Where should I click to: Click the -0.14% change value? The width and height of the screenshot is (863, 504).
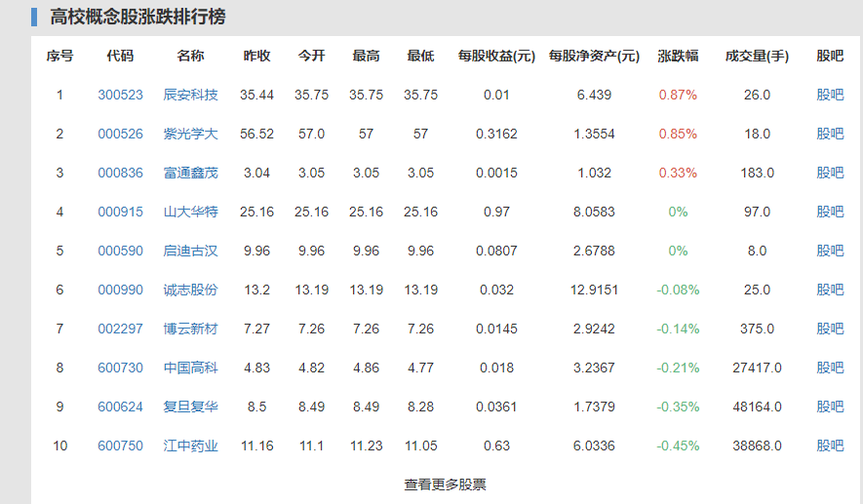pos(678,330)
